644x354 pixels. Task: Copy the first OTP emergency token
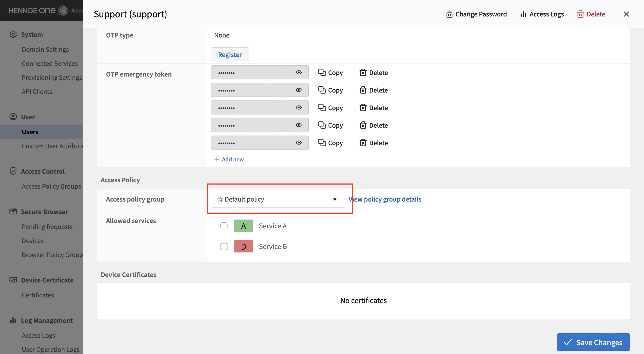click(330, 73)
